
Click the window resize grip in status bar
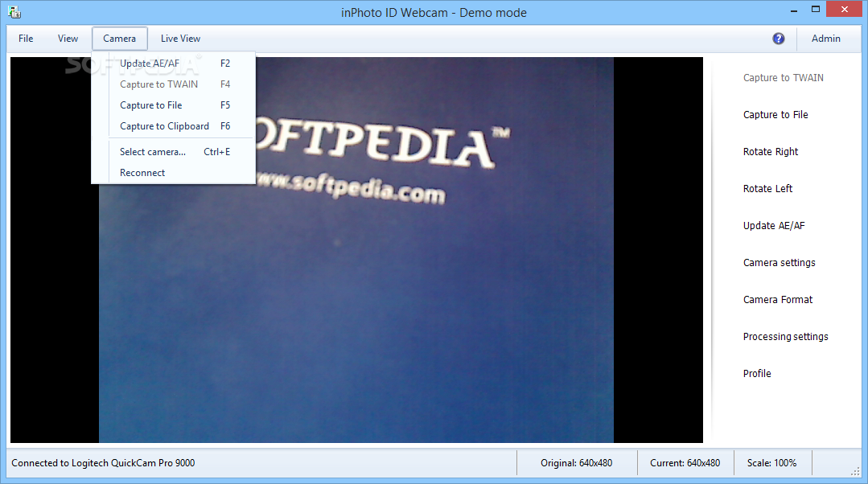click(x=855, y=470)
